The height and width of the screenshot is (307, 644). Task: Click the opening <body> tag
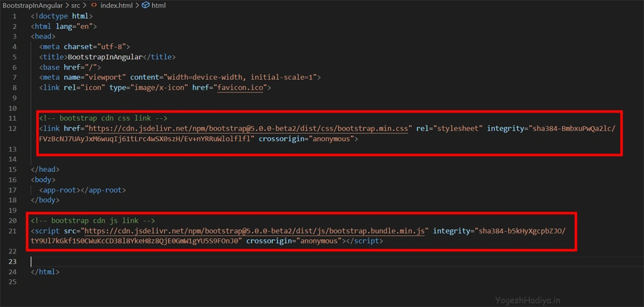click(43, 180)
